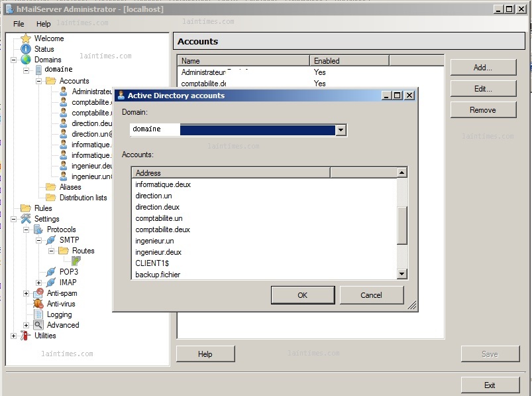Select CLIENT1$ in the address list
532x396 pixels.
[x=152, y=263]
